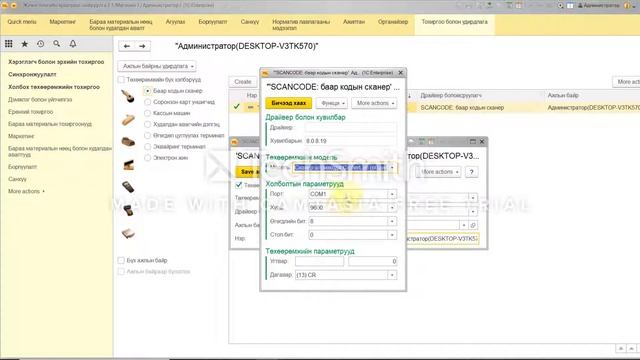Click the Create button
Screen dimensions: 640x360
point(243,82)
